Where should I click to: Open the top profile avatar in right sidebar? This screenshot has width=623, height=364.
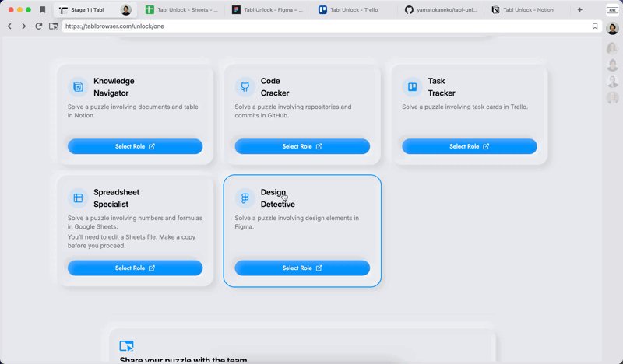612,29
